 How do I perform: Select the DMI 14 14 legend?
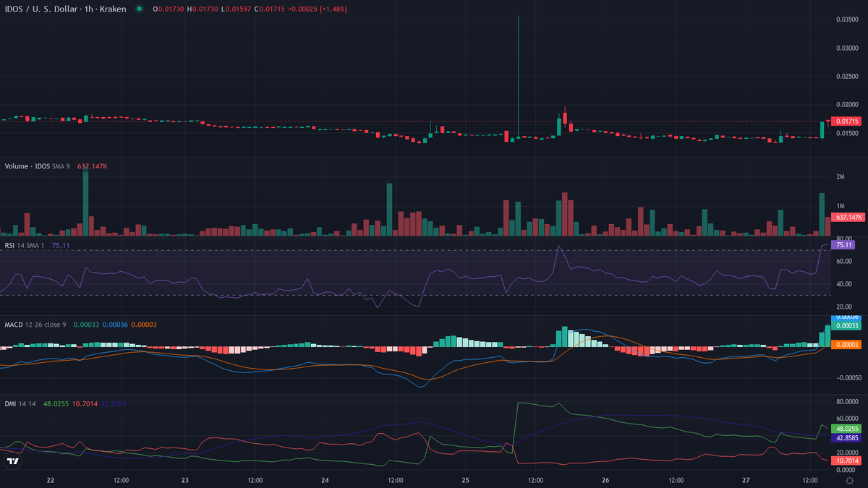(20, 403)
